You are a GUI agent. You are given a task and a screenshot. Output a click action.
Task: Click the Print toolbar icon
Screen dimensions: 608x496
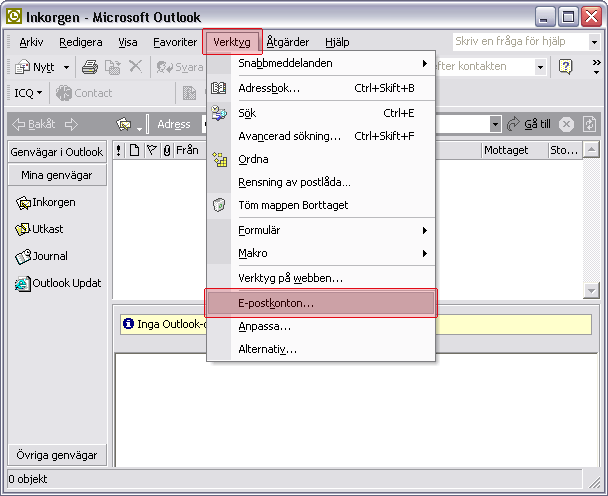(90, 67)
